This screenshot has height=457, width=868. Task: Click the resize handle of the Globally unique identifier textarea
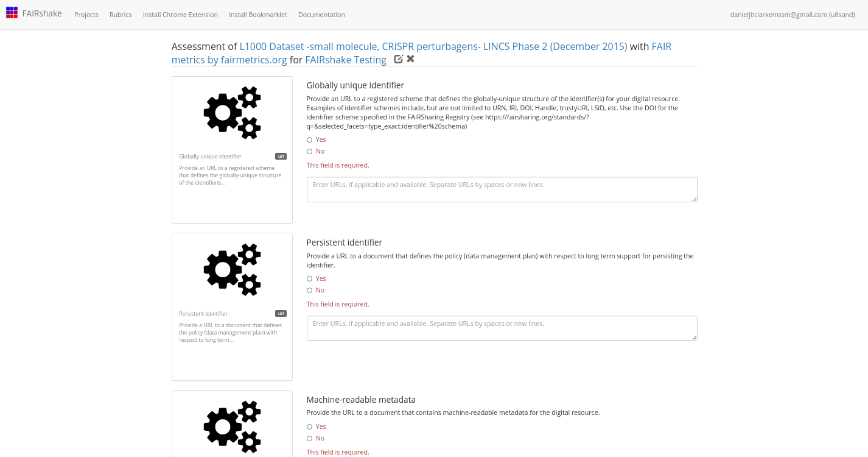694,199
